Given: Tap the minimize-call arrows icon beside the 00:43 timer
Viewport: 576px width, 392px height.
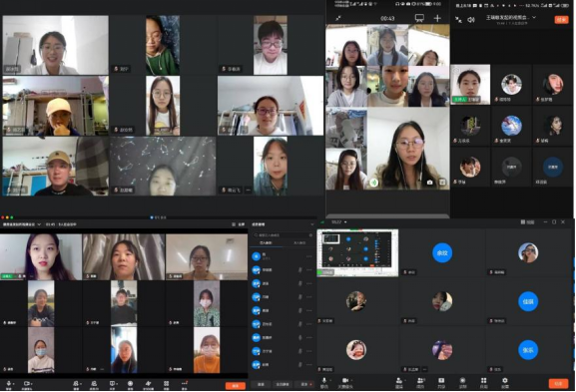Looking at the screenshot, I should [338, 18].
